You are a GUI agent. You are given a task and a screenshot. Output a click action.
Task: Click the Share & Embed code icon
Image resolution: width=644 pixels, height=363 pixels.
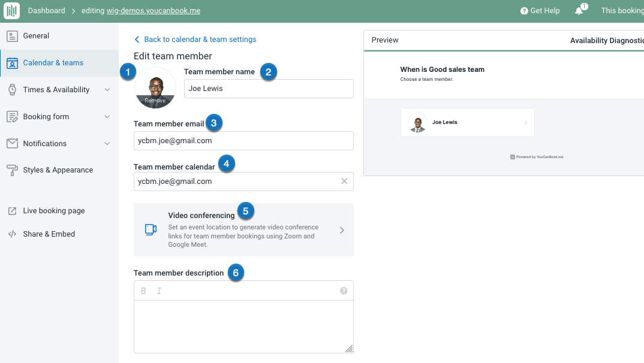point(13,234)
